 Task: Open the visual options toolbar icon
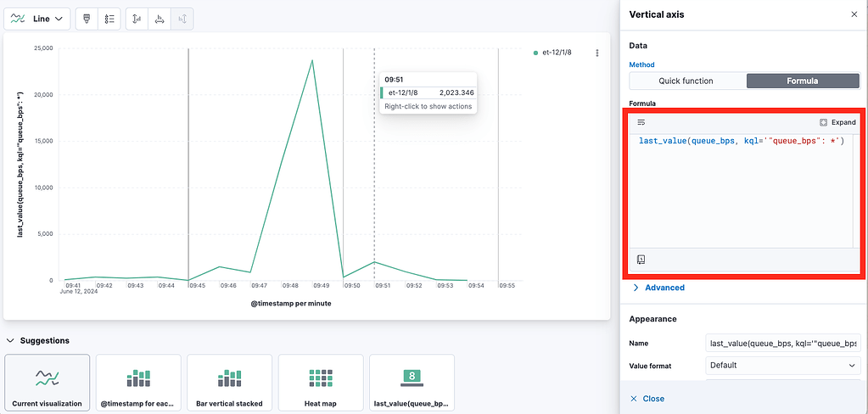pos(87,19)
